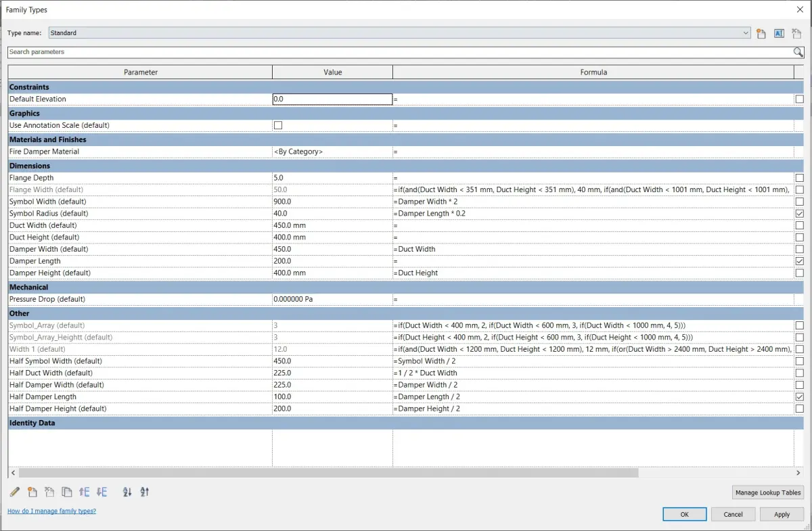
Task: Click Flange Depth value 5.0
Action: tap(332, 178)
